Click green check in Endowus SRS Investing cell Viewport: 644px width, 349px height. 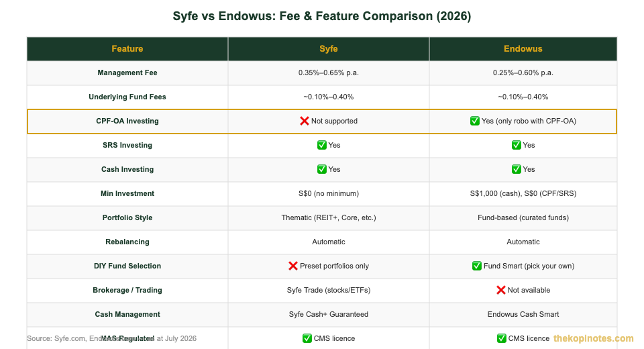click(x=517, y=145)
